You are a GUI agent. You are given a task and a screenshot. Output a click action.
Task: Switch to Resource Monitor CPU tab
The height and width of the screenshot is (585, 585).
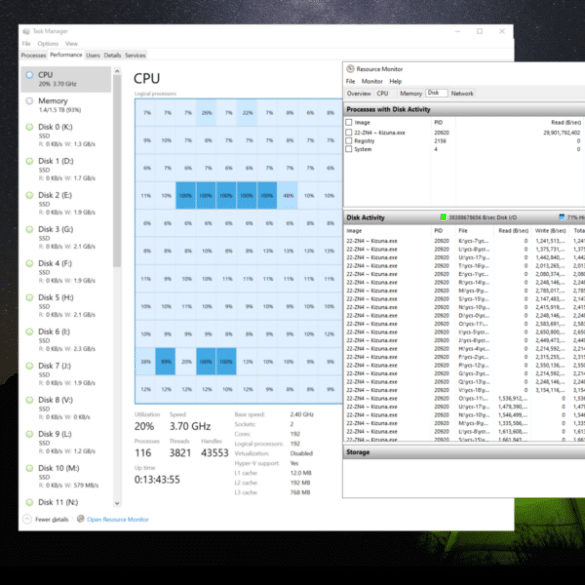click(382, 93)
